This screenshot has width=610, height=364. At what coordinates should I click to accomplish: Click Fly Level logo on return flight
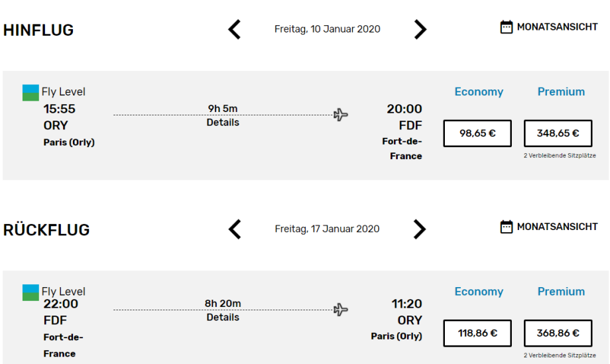click(x=30, y=292)
